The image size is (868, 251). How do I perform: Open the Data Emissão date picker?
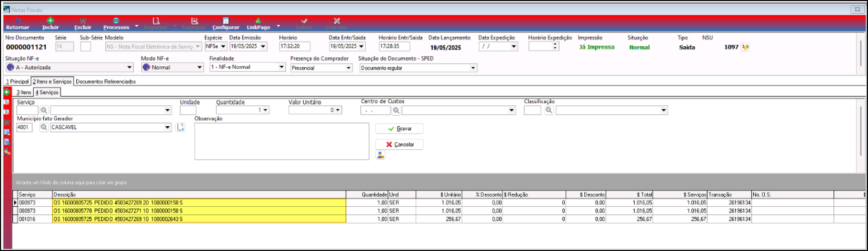[263, 46]
